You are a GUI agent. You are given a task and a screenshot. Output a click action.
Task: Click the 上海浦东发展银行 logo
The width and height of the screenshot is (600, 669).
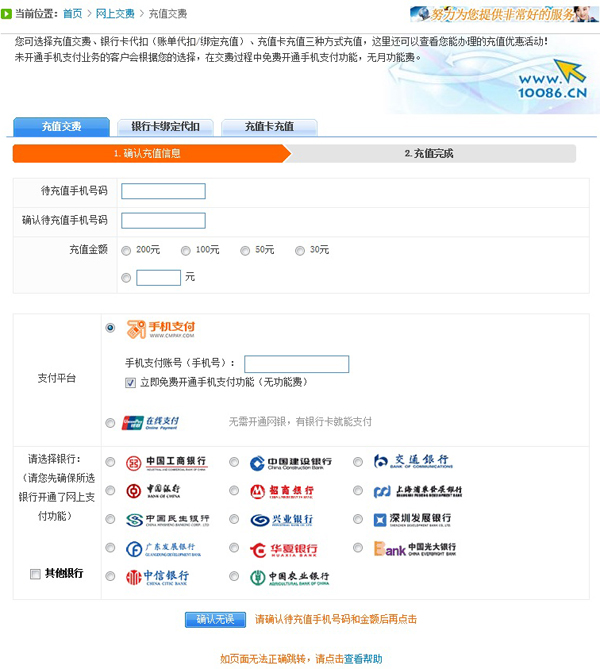pyautogui.click(x=418, y=492)
